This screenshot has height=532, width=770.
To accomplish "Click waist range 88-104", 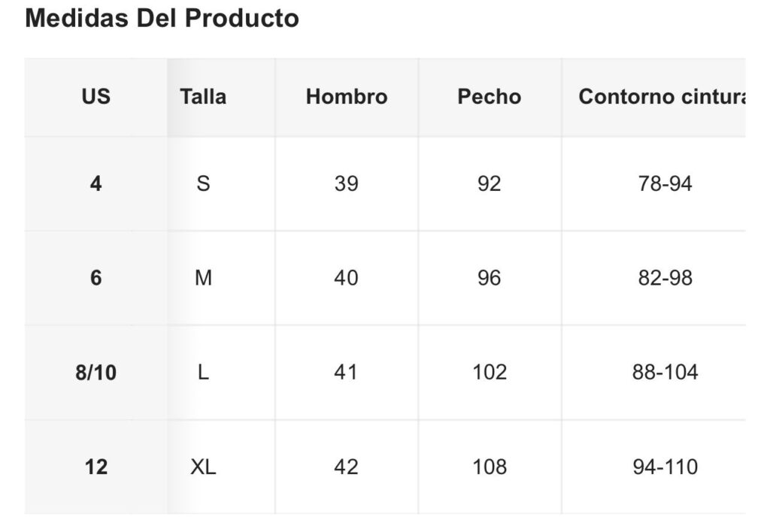I will [x=665, y=373].
